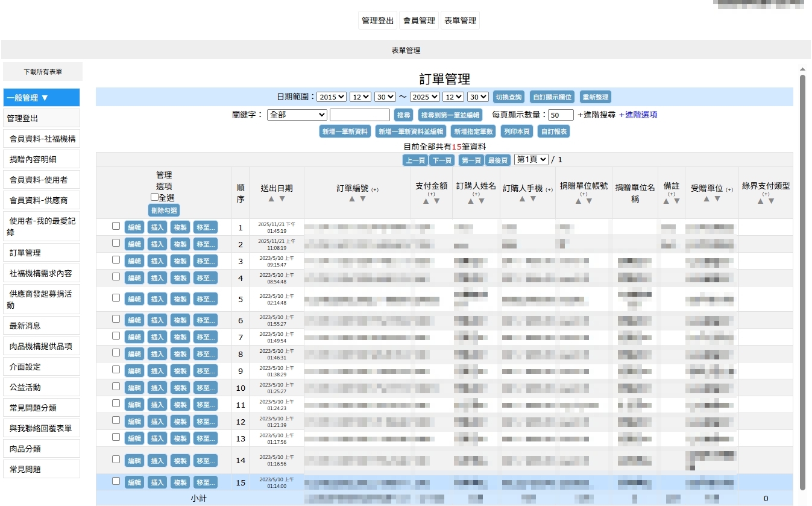
Task: Select the checkbox on row 5
Action: click(116, 298)
